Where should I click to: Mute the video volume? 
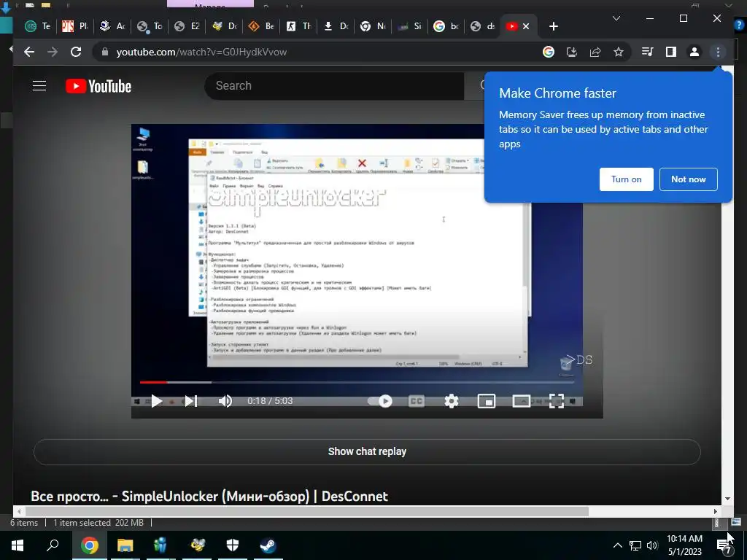(225, 401)
